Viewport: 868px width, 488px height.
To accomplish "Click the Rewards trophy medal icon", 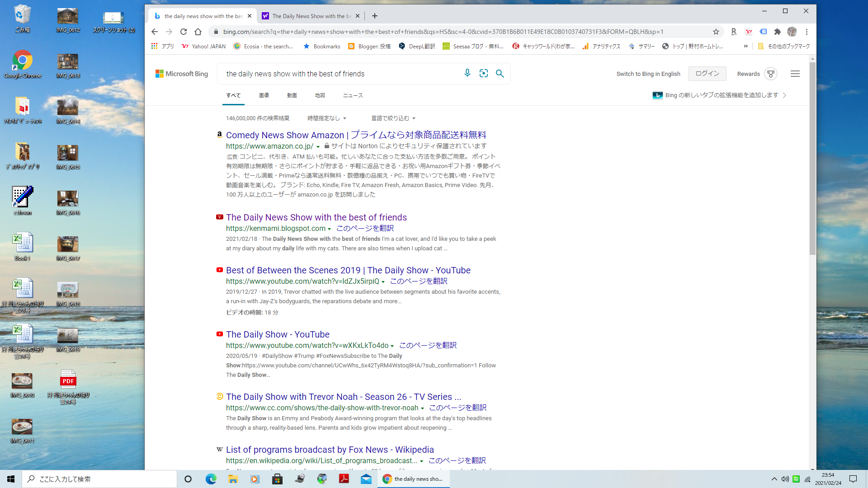I will pyautogui.click(x=771, y=74).
